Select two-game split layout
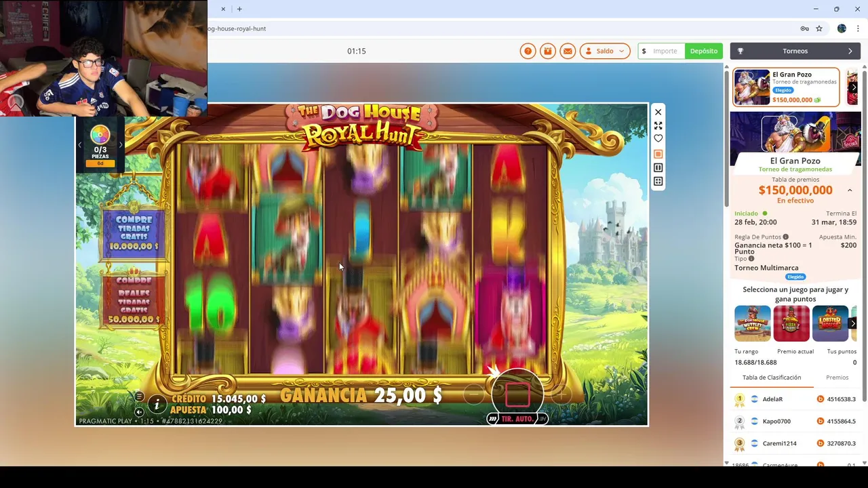The width and height of the screenshot is (868, 488). click(658, 167)
